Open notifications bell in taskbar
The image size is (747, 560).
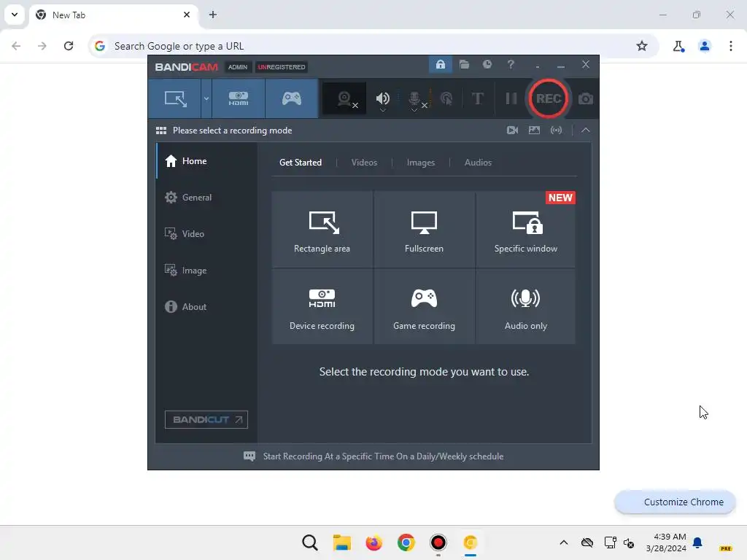pos(697,542)
